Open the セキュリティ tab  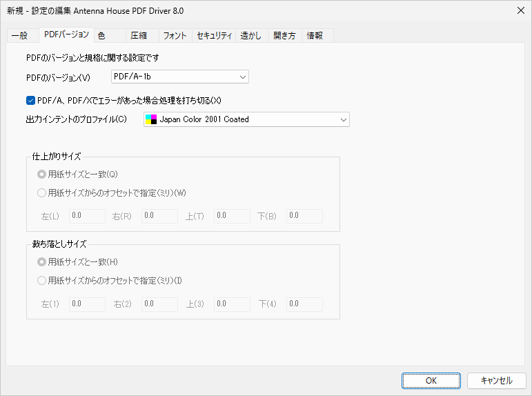[214, 35]
